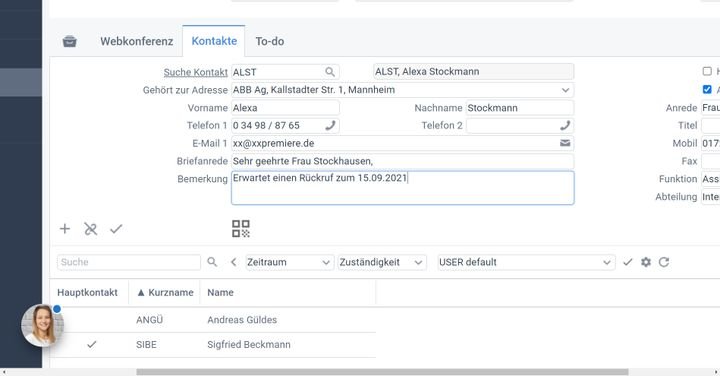Click the horizontal scrollbar thumb at bottom

(x=382, y=372)
